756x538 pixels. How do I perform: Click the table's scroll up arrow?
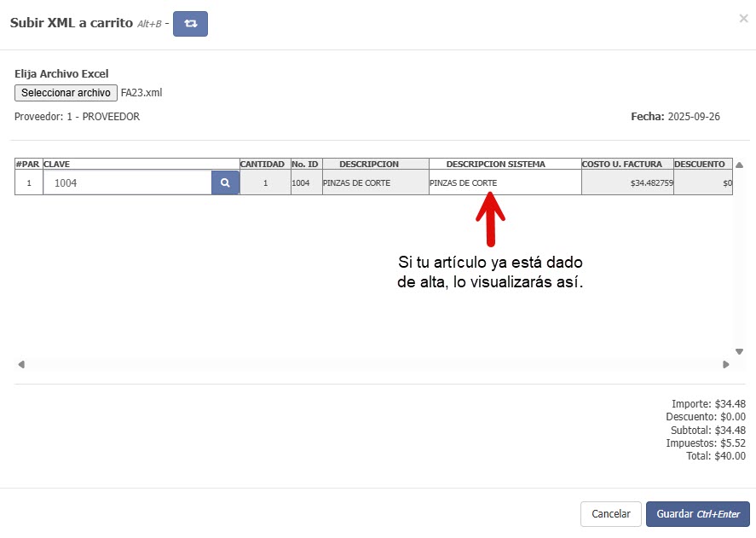click(x=739, y=165)
